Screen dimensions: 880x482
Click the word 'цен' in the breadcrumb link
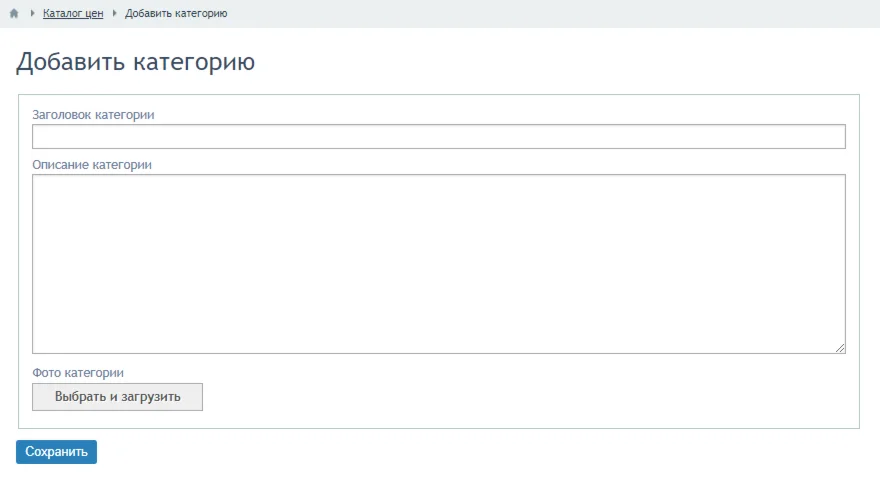[94, 14]
